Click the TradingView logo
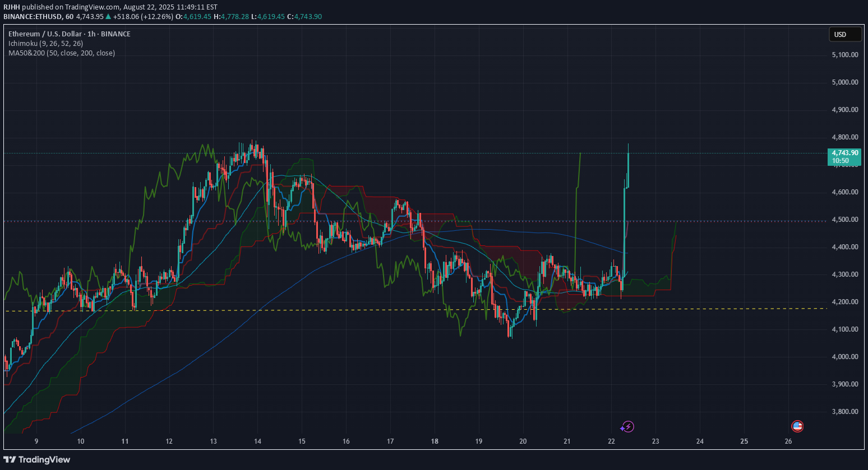This screenshot has width=868, height=470. click(37, 459)
